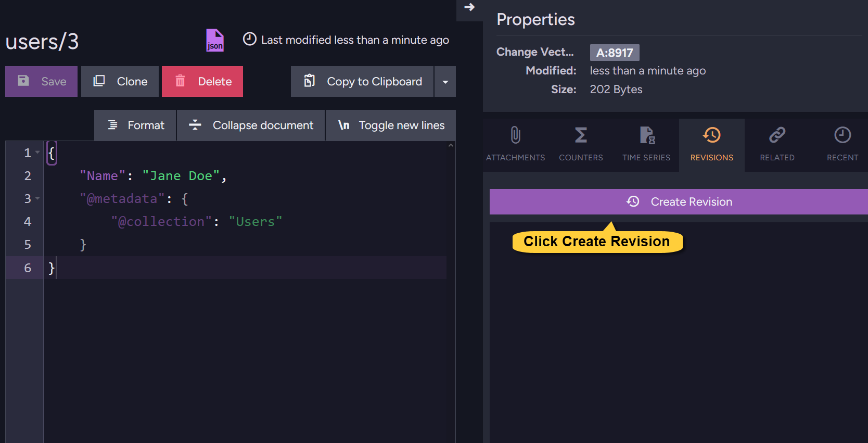Click the "Users" value on line 4
Screen dimensions: 868x443
(x=256, y=222)
